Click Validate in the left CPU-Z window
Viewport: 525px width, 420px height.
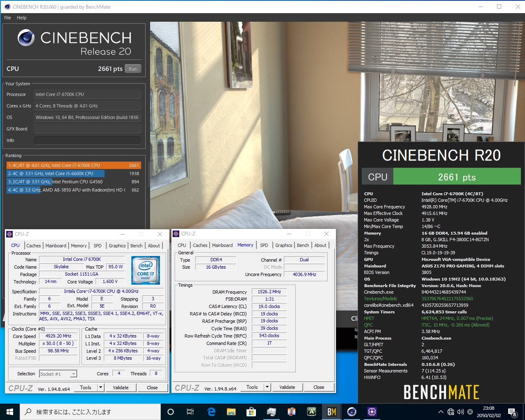[121, 387]
